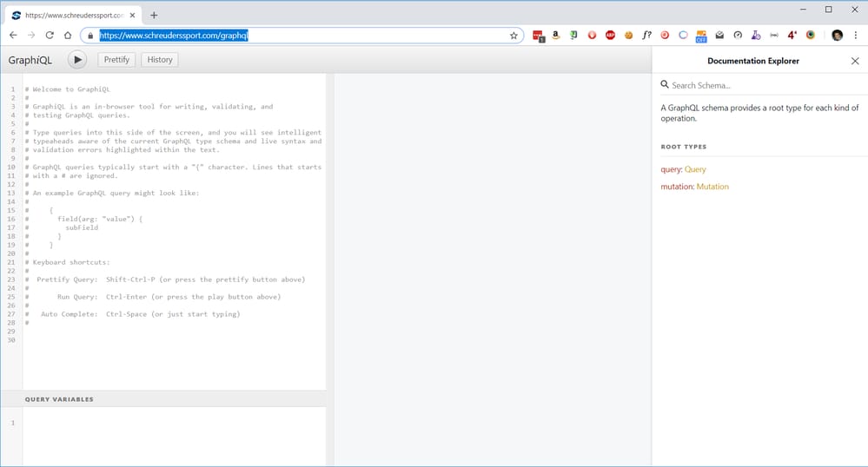Open the purple flask extension
The height and width of the screenshot is (467, 868).
point(756,36)
